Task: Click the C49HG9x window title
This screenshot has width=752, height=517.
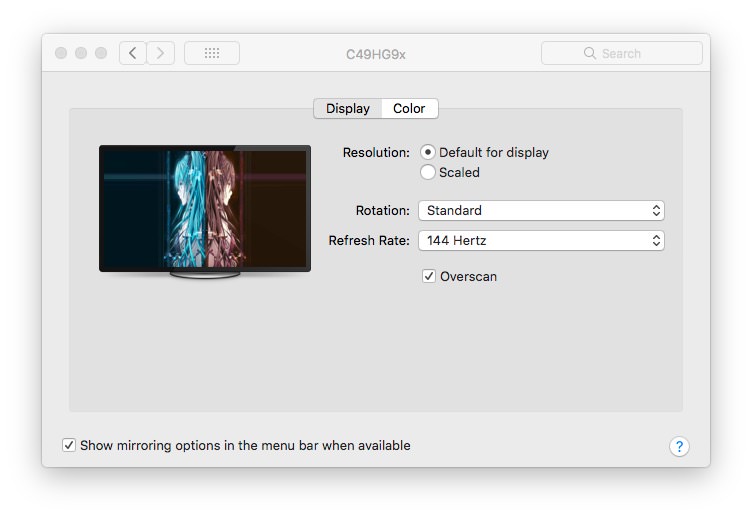Action: pyautogui.click(x=376, y=54)
